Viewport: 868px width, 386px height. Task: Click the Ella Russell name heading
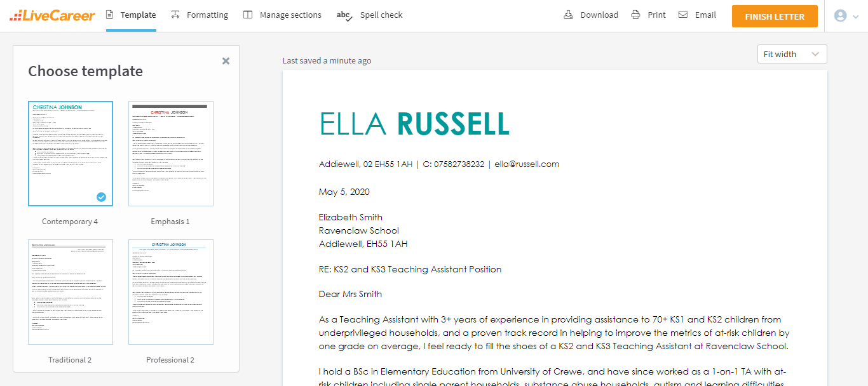click(x=414, y=124)
